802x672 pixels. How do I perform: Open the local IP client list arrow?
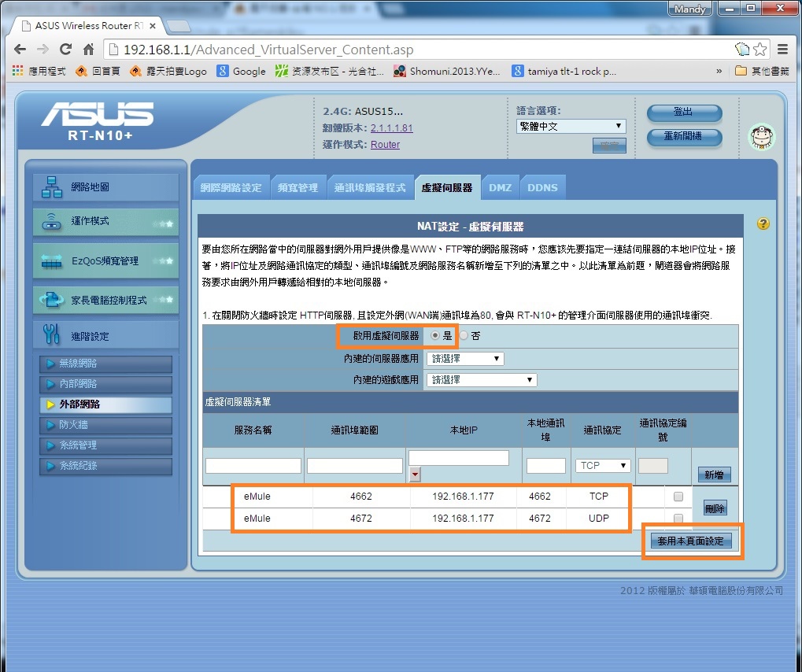(416, 474)
